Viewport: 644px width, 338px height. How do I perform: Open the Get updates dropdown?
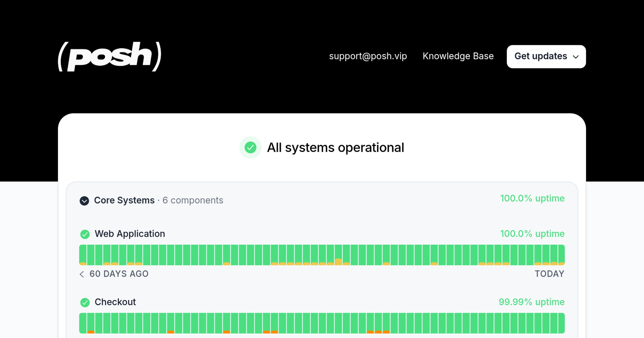pyautogui.click(x=546, y=57)
